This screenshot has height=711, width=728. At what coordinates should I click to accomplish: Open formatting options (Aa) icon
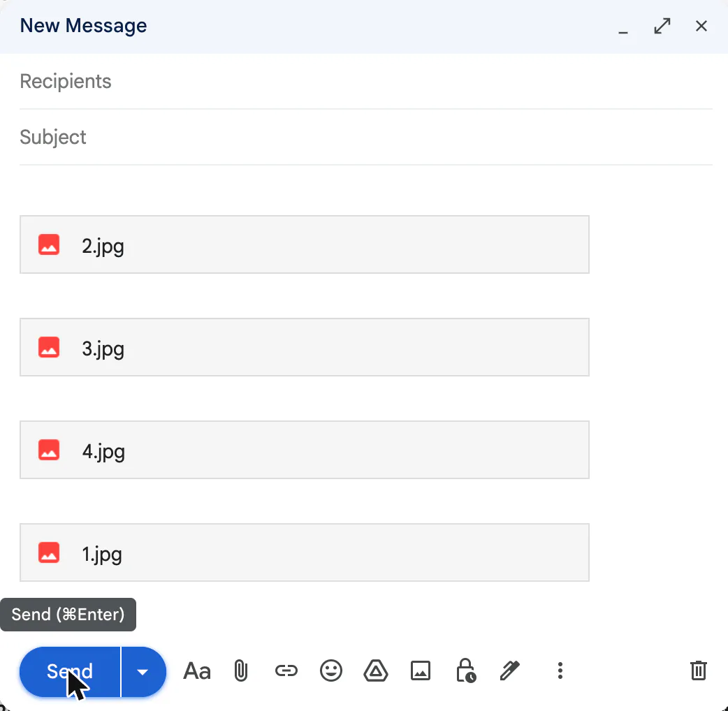[x=197, y=671]
